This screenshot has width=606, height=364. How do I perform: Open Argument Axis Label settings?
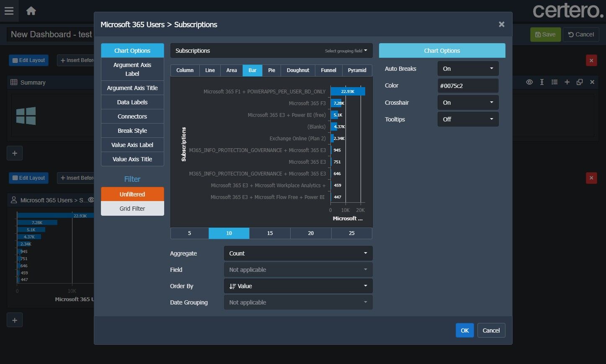[132, 69]
